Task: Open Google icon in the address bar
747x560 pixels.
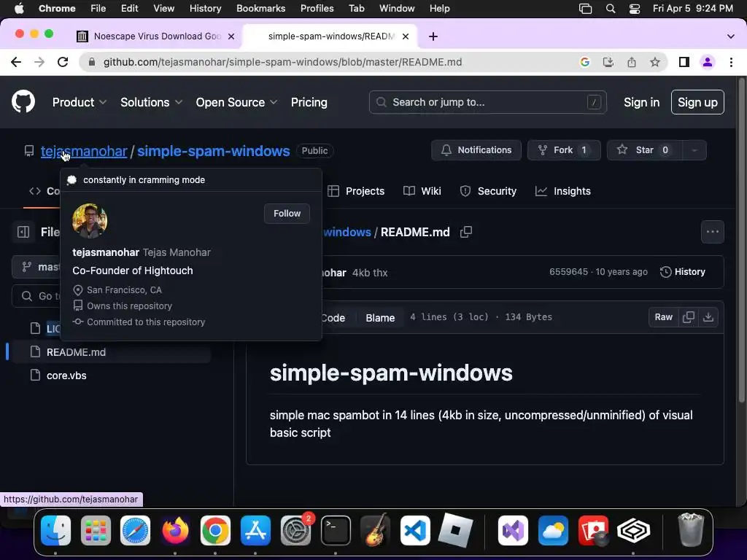Action: 584,62
